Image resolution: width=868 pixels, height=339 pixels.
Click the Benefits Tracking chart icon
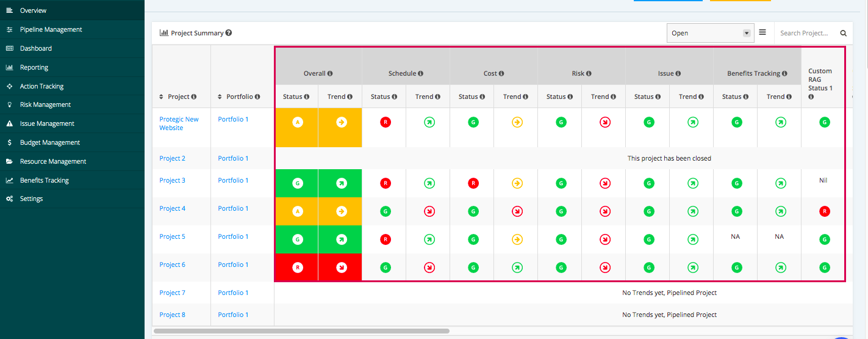point(9,180)
